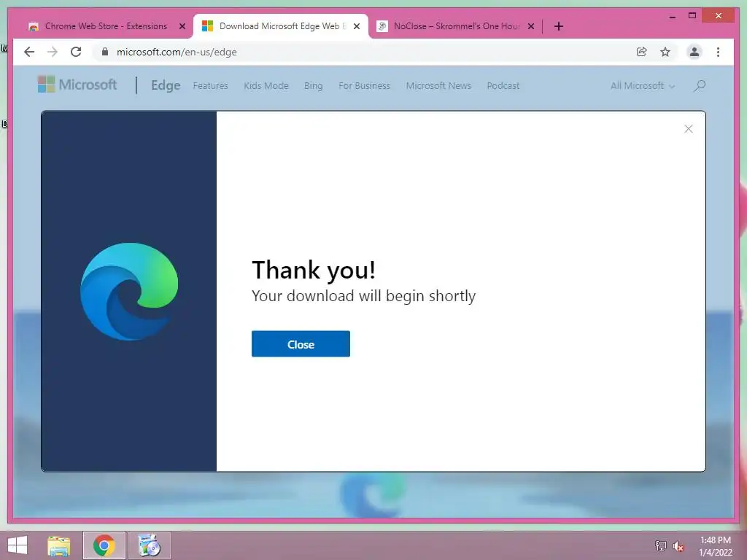Open File Explorer from taskbar
The image size is (747, 560).
58,545
